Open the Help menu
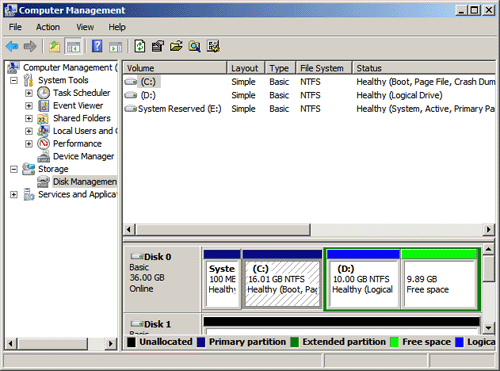The image size is (500, 371). pos(117,27)
